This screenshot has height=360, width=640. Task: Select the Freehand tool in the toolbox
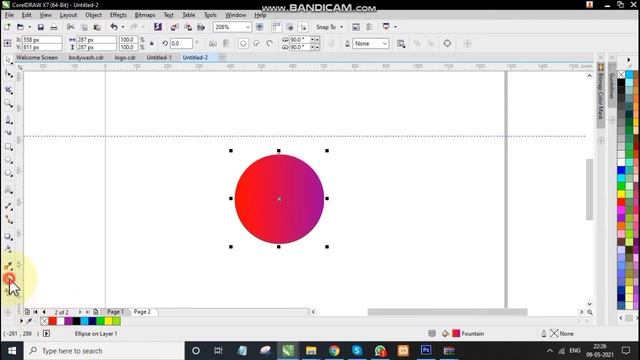pyautogui.click(x=8, y=120)
